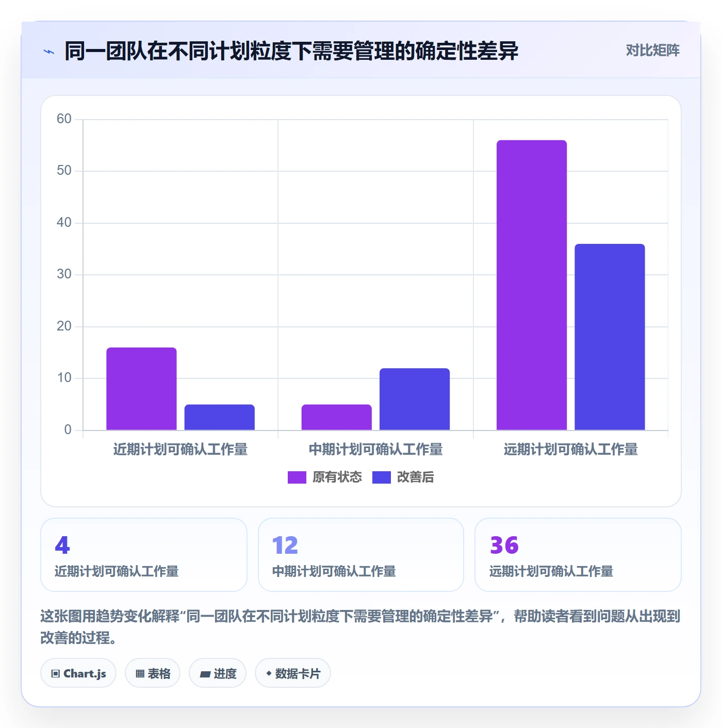Click the value 12 in the middle stat card

tap(285, 545)
